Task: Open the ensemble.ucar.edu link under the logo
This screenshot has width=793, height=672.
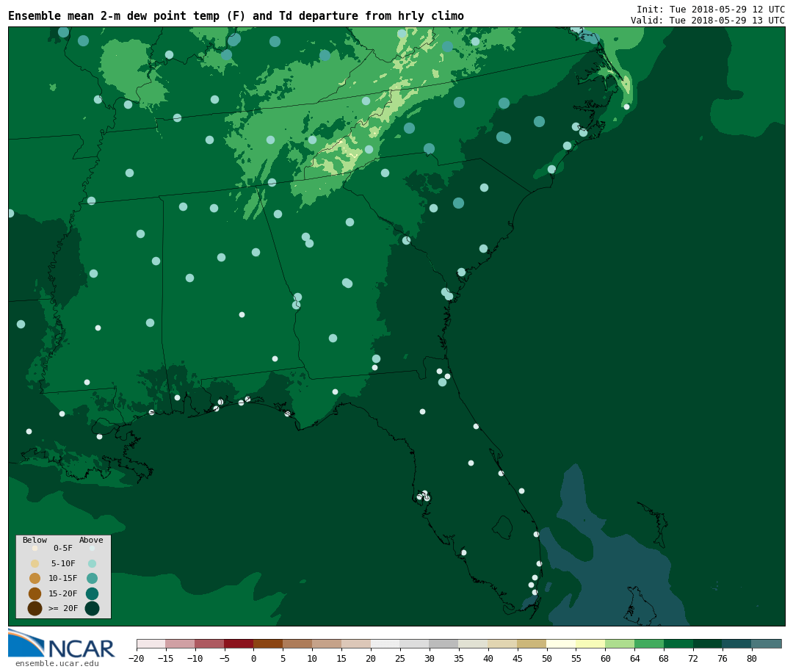Action: 57,663
